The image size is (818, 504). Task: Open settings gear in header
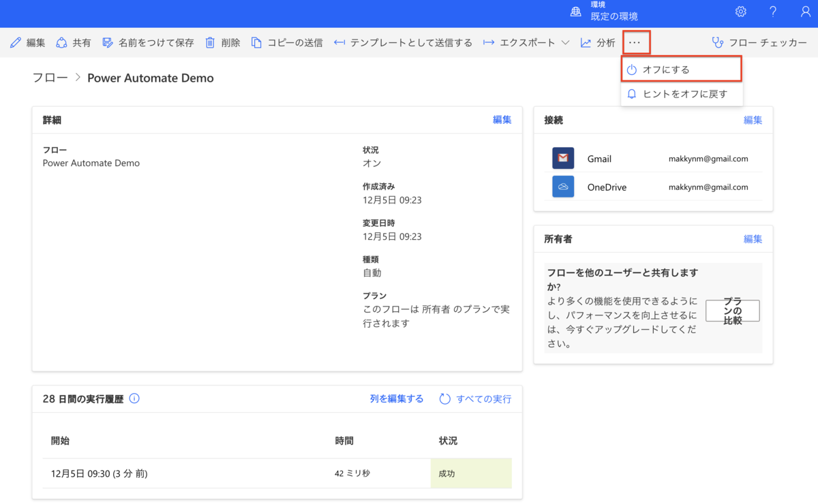(x=741, y=12)
